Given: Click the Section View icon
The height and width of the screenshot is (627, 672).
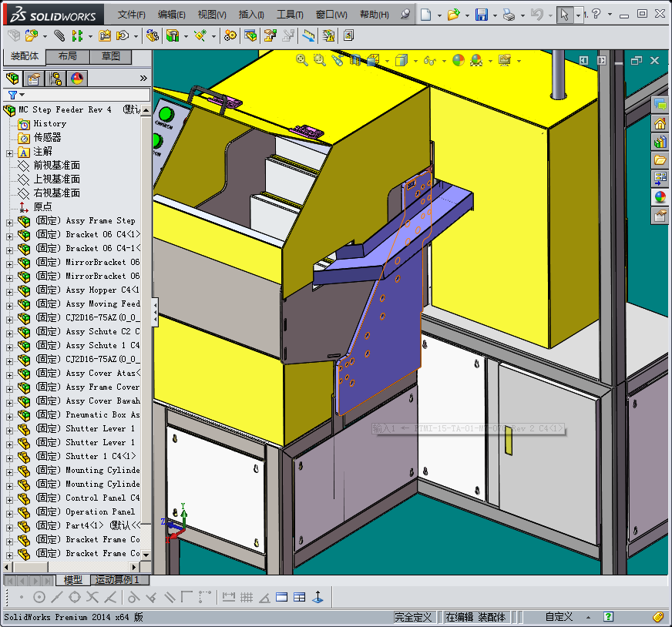Looking at the screenshot, I should coord(355,60).
